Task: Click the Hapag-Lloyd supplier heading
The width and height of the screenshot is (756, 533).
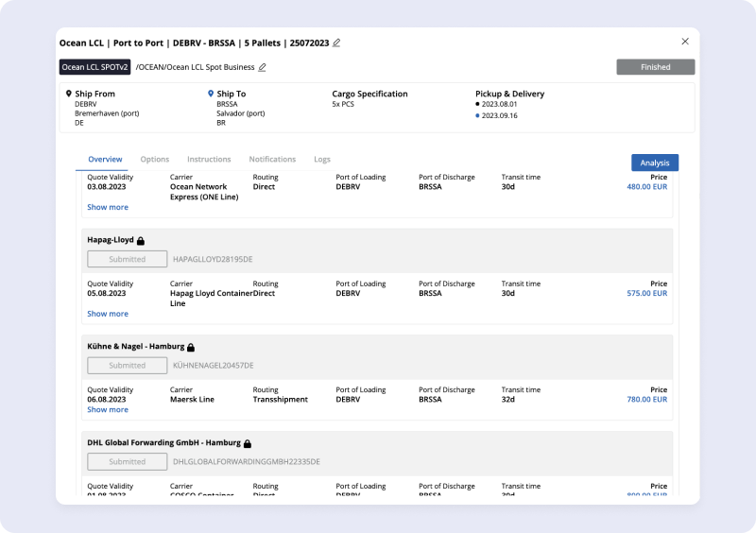Action: 111,240
